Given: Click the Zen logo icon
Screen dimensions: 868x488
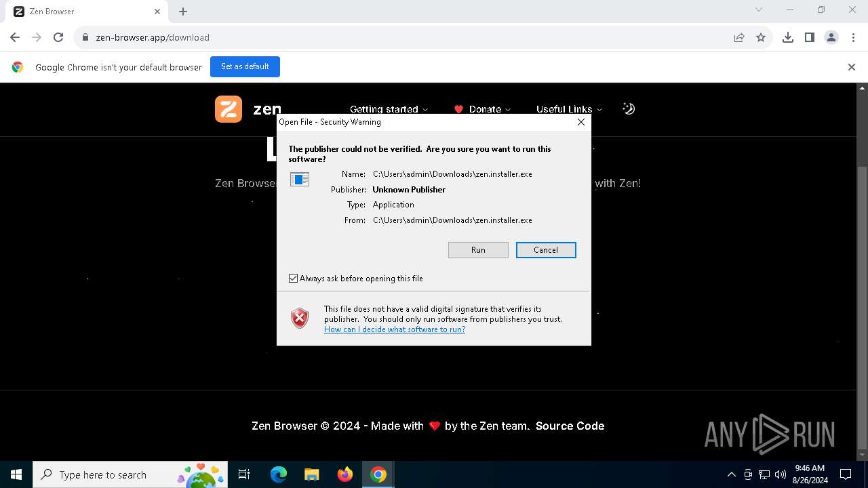Looking at the screenshot, I should pos(229,109).
